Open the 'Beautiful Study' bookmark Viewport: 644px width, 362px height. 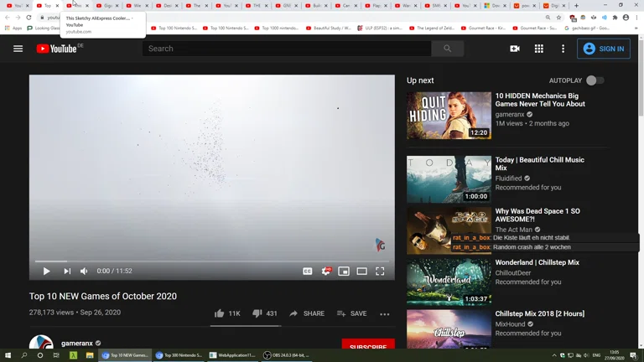click(x=329, y=28)
